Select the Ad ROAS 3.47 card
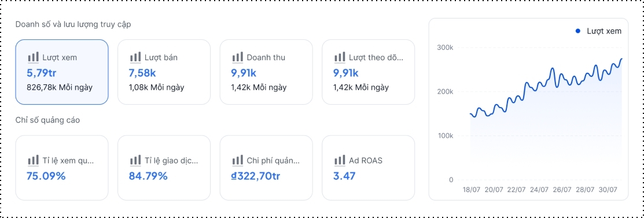Image resolution: width=644 pixels, height=218 pixels. [369, 168]
